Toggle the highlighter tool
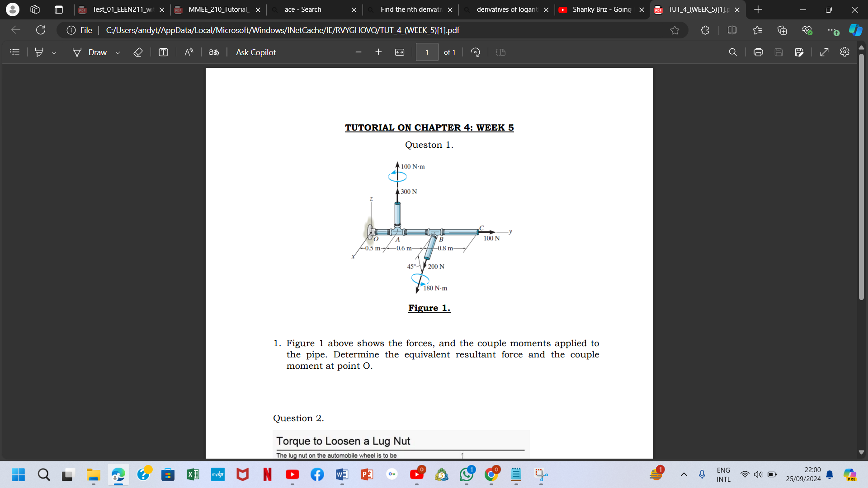The width and height of the screenshot is (868, 488). [40, 52]
